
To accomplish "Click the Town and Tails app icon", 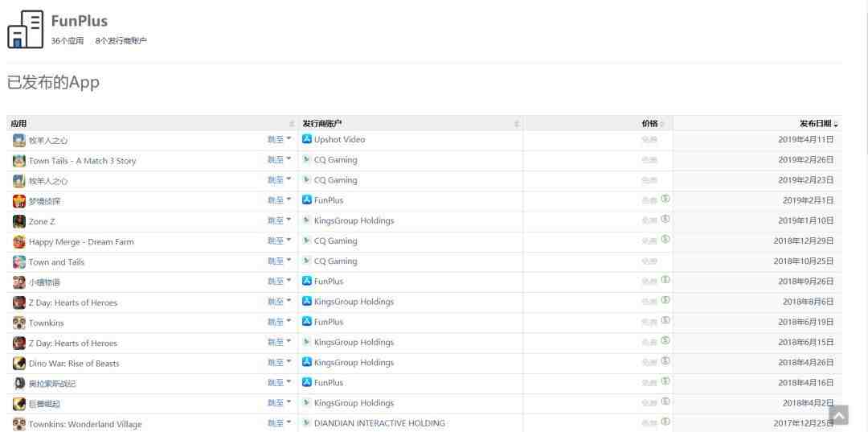I will click(19, 262).
